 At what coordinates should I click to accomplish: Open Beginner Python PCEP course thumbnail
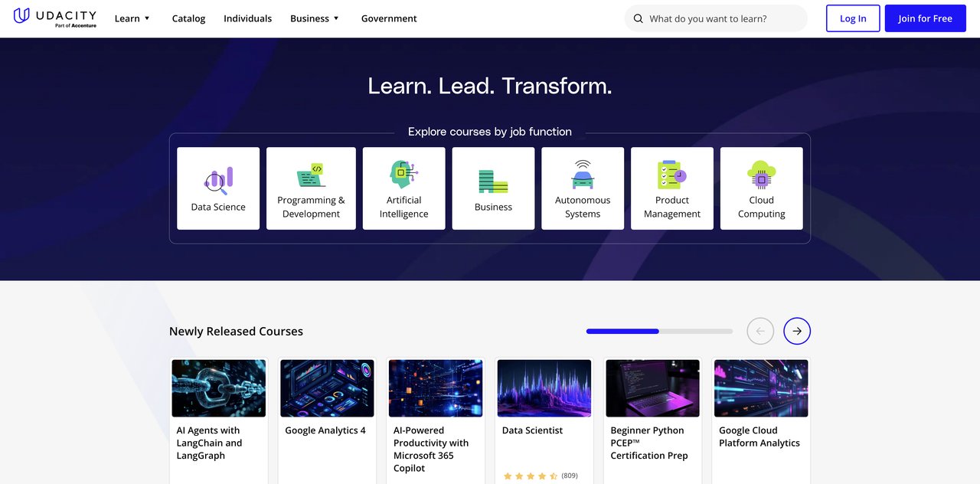[x=653, y=388]
